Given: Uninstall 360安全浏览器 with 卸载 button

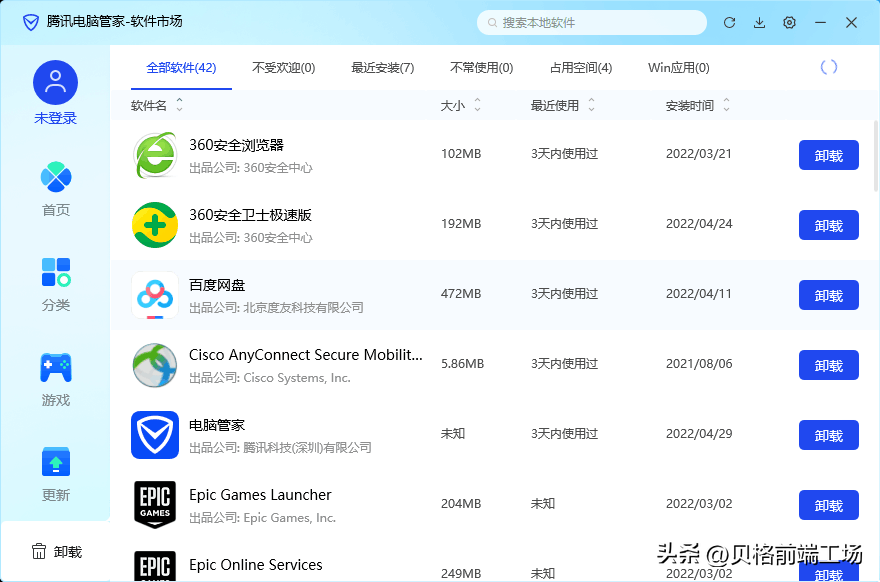Looking at the screenshot, I should [x=829, y=155].
